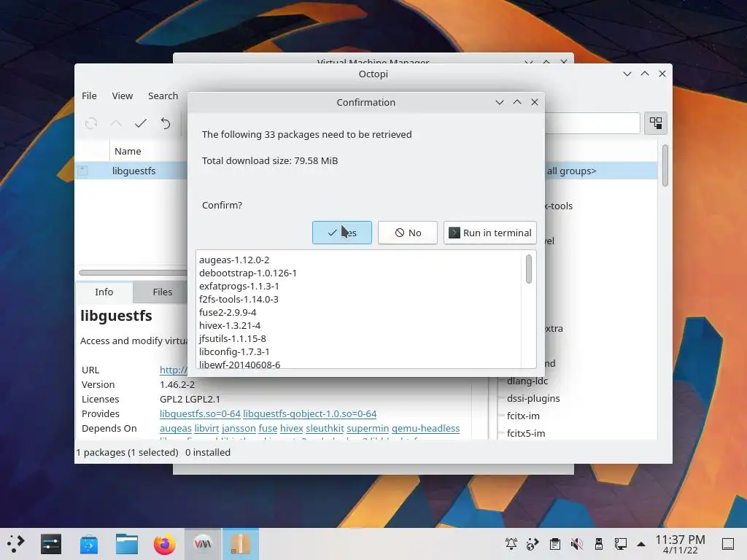Switch to the Info tab
This screenshot has width=747, height=560.
pos(104,292)
